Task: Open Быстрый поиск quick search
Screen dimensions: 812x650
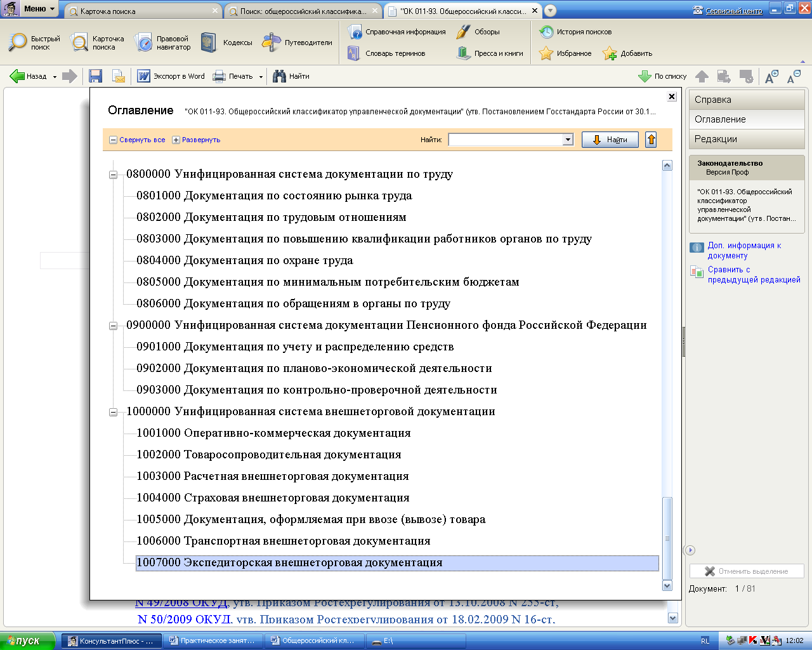Action: click(34, 43)
